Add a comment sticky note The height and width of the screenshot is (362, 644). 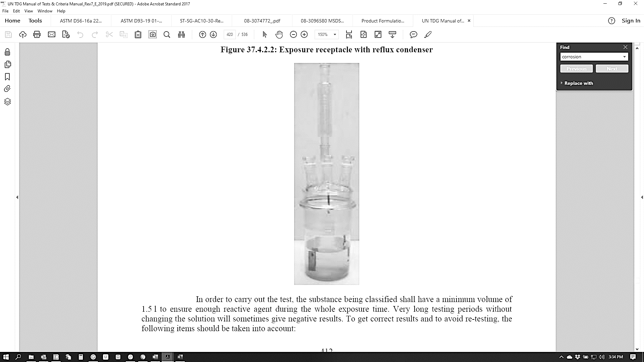tap(413, 35)
